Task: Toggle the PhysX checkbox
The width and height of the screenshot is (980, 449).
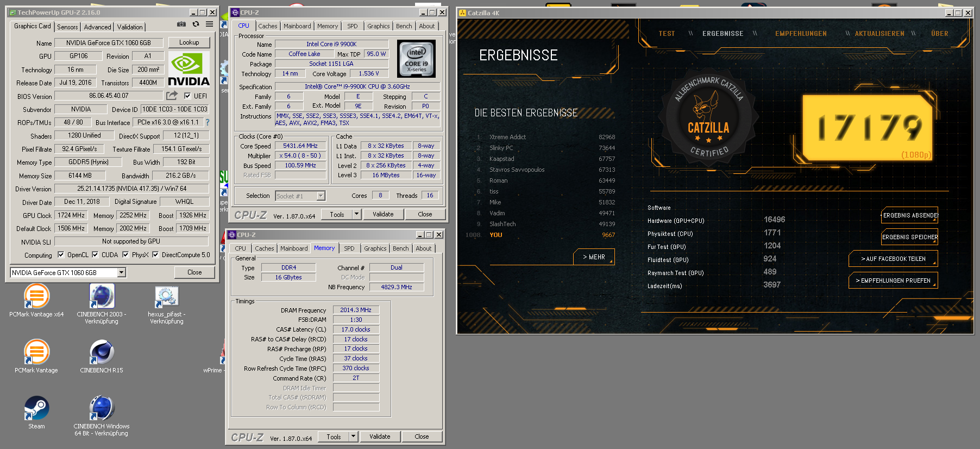Action: [x=125, y=254]
